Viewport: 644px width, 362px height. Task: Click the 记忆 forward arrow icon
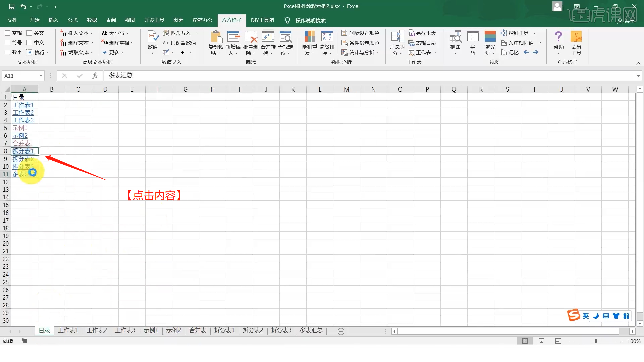click(536, 52)
